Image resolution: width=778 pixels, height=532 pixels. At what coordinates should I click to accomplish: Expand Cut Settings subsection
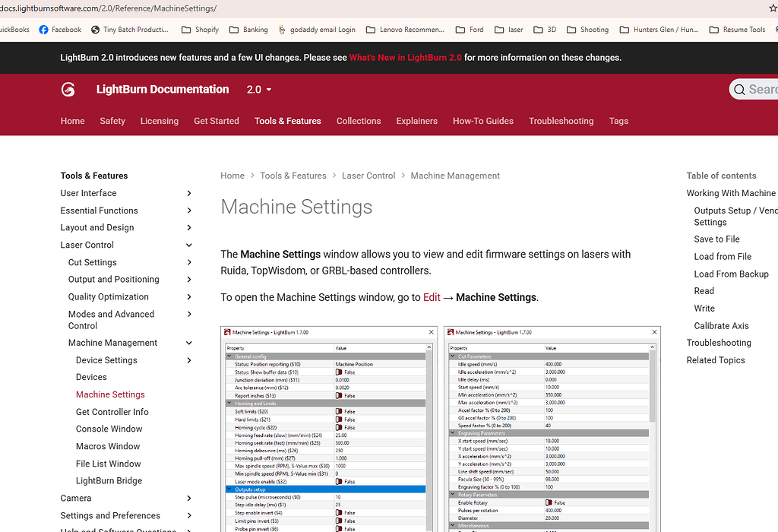(x=189, y=262)
